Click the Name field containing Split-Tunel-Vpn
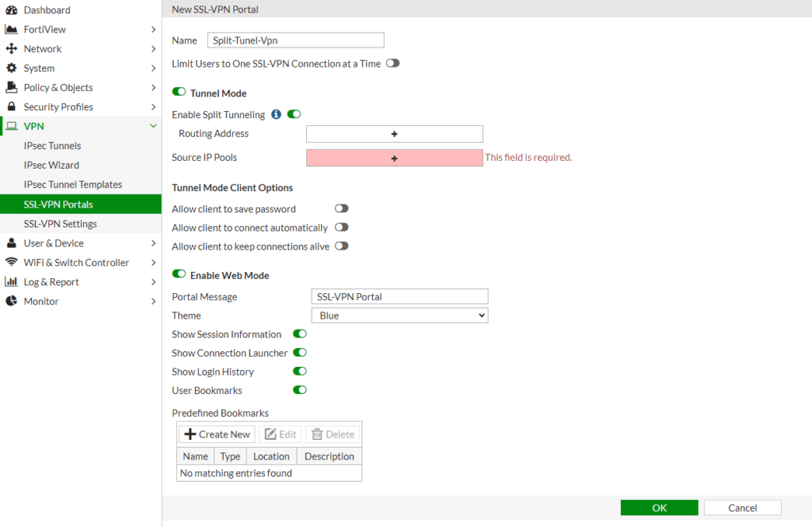812x527 pixels. click(x=295, y=40)
